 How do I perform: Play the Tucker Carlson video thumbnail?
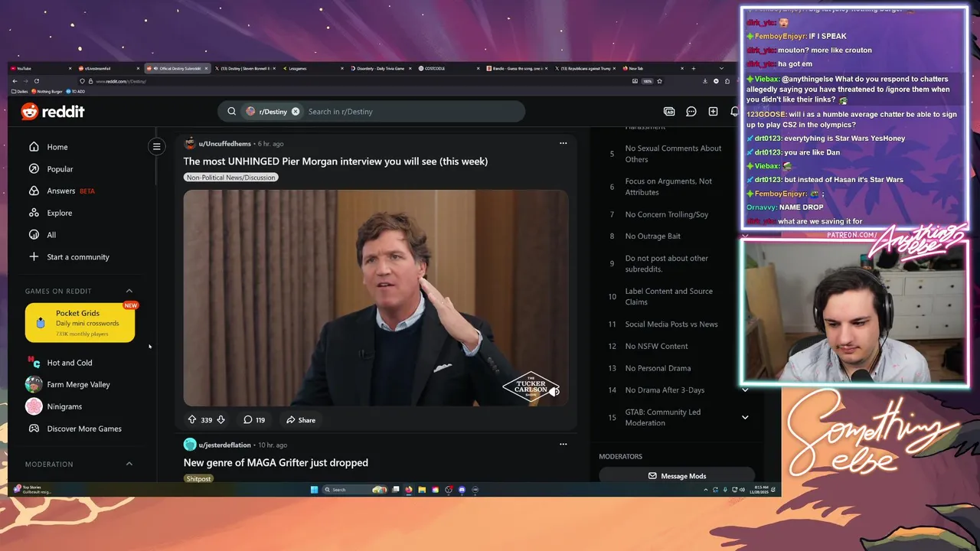click(376, 298)
